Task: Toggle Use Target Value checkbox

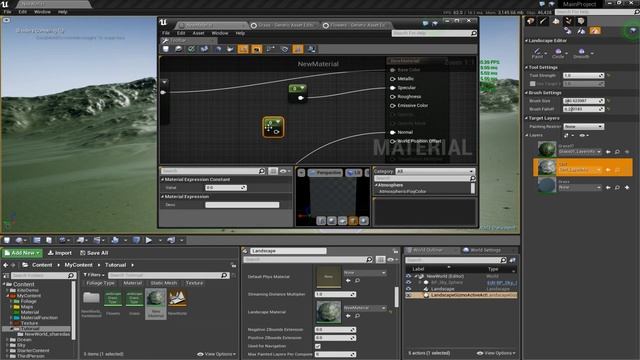Action: (533, 84)
